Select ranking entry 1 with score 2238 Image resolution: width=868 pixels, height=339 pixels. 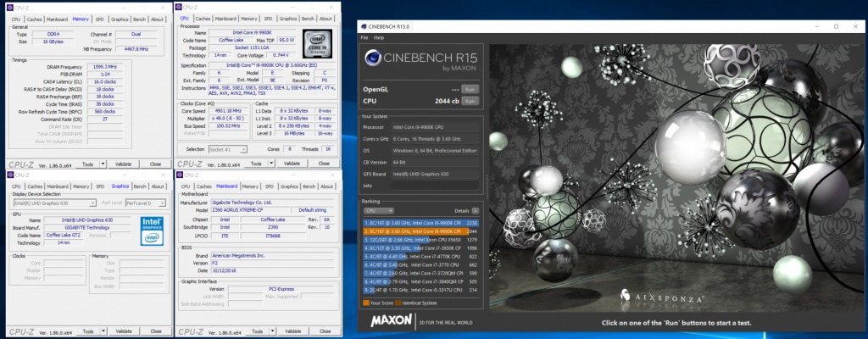click(420, 223)
